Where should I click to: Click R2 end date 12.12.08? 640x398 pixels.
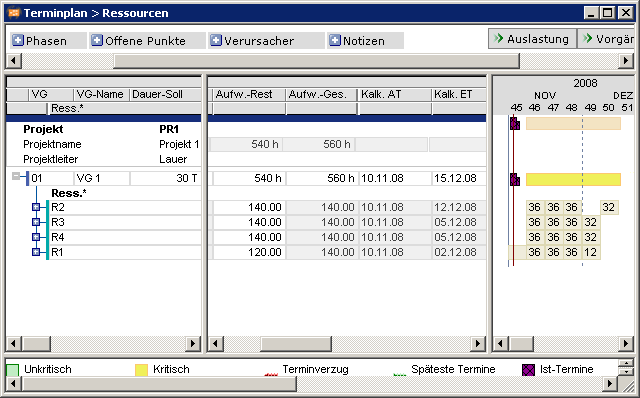[x=459, y=207]
